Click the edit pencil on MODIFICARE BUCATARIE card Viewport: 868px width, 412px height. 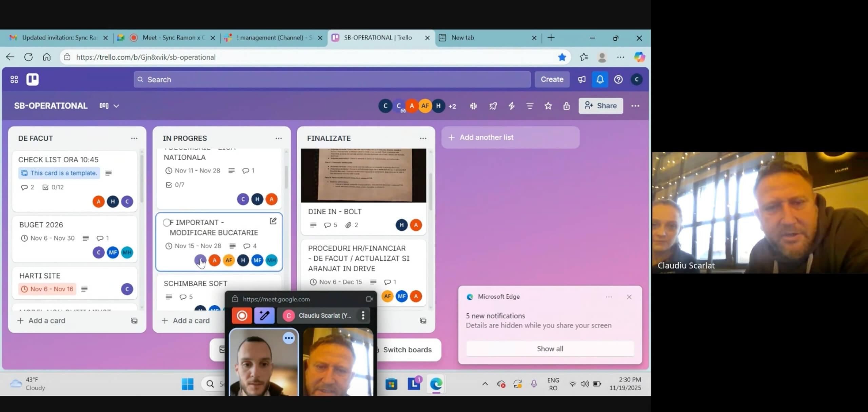point(273,221)
